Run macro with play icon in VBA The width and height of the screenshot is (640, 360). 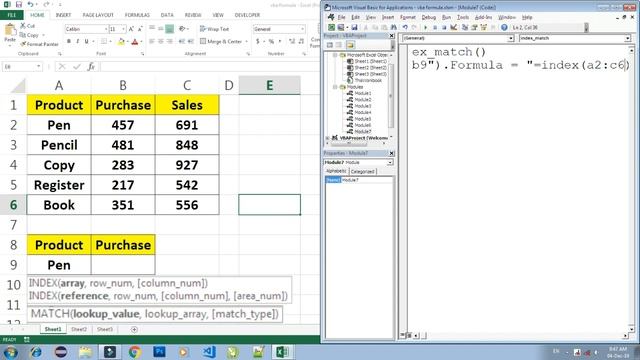[425, 27]
